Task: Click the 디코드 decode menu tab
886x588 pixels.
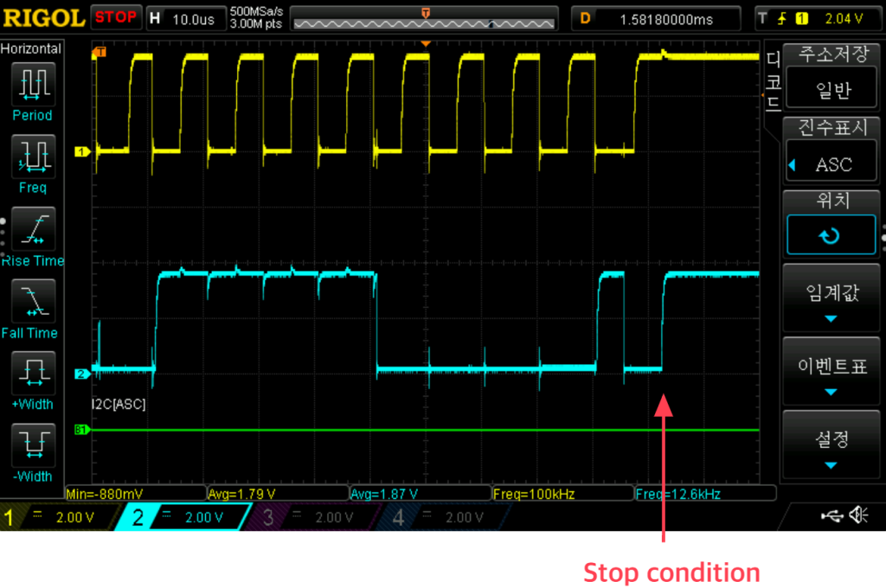Action: coord(773,80)
